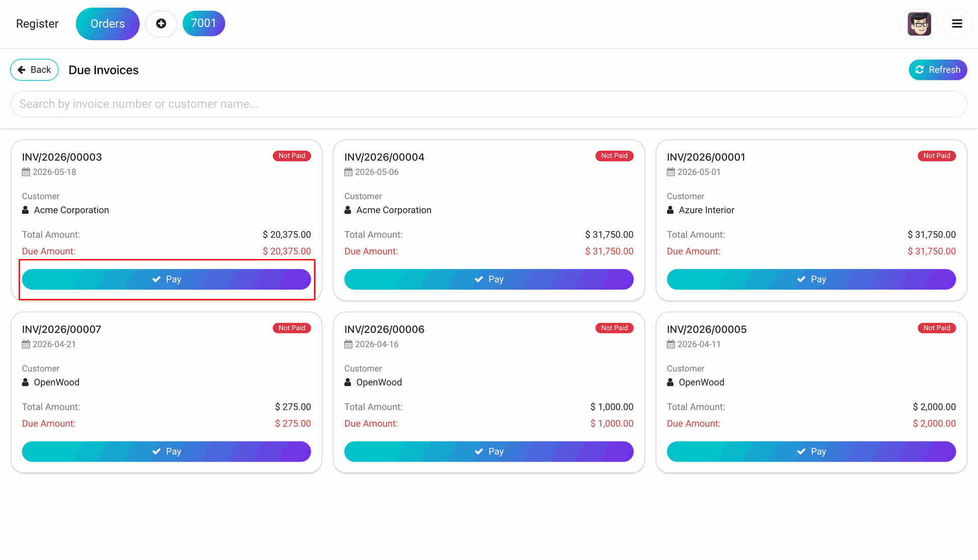Viewport: 978px width, 560px height.
Task: Click total amount $ 275.00
Action: point(293,407)
